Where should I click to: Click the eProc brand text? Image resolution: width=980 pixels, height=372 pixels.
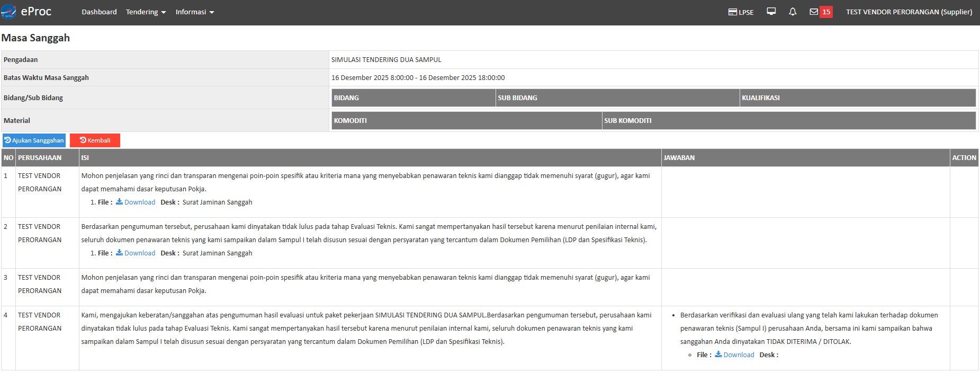[x=36, y=12]
